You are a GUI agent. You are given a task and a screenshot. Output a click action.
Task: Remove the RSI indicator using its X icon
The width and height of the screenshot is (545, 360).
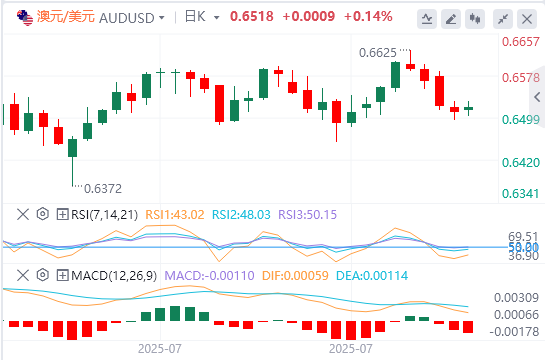point(23,214)
